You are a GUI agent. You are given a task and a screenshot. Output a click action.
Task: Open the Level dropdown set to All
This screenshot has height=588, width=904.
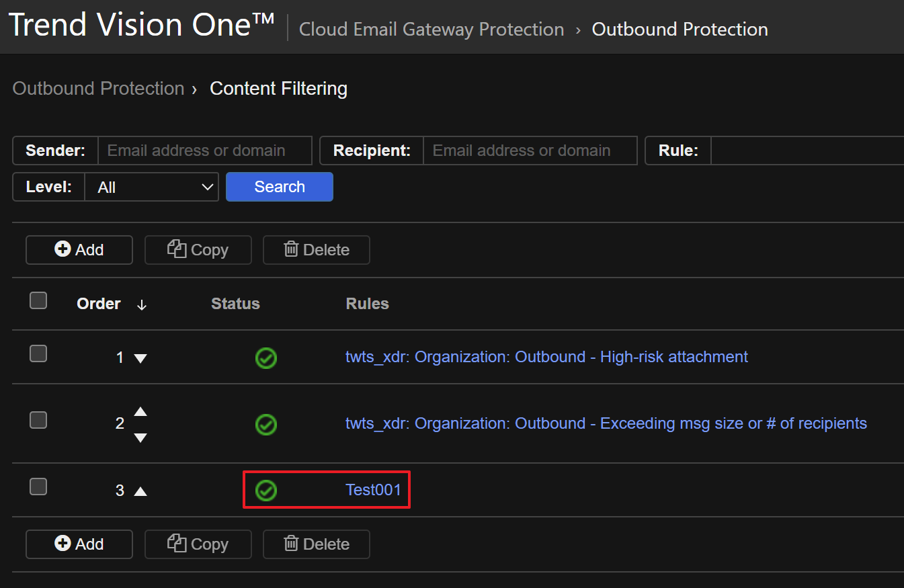coord(151,187)
